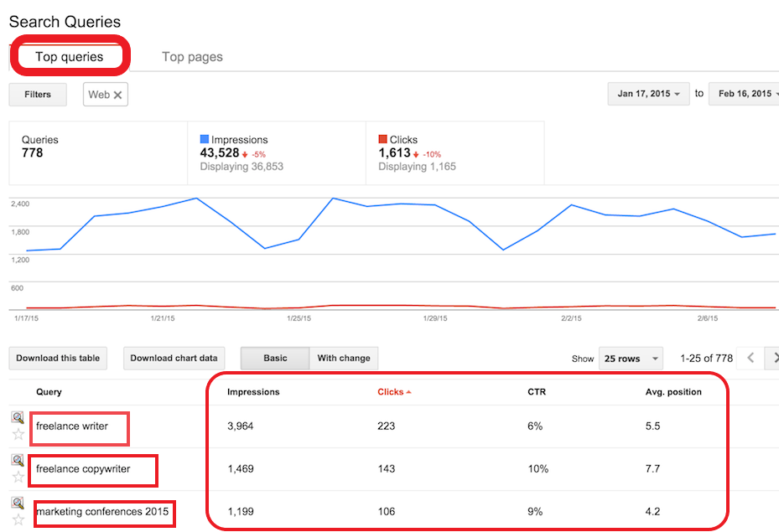Open end date Feb 16, 2015 dropdown
Viewport: 779px width, 532px height.
tap(744, 94)
